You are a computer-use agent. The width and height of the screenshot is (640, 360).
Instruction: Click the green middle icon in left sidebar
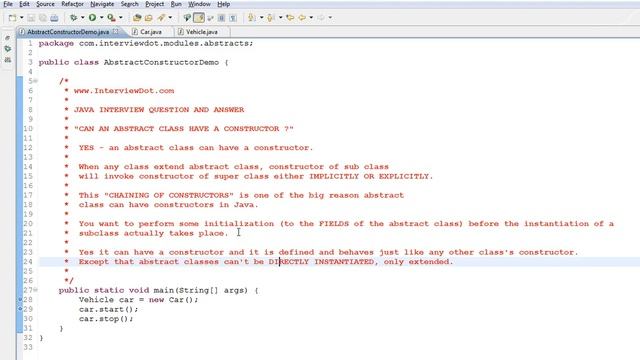[7, 49]
